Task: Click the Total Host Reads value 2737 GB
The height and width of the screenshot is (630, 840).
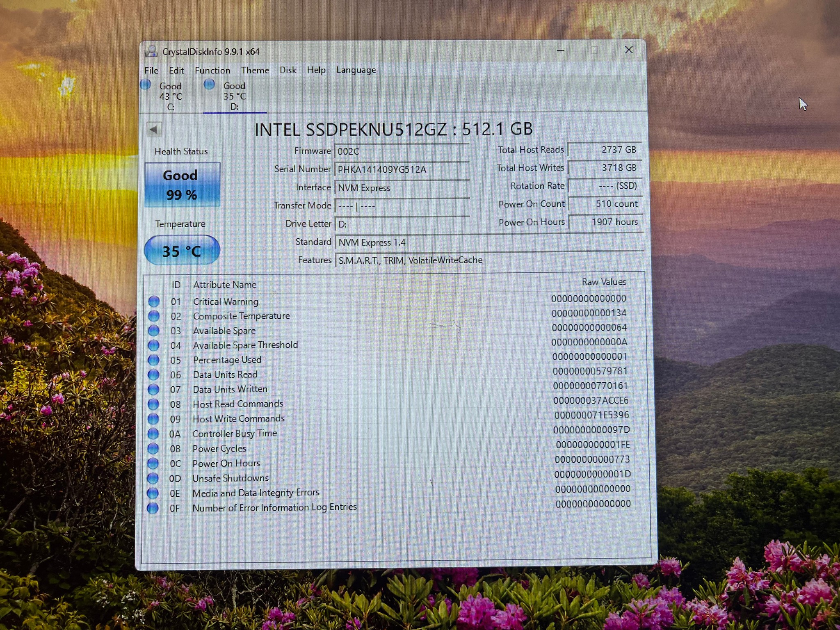Action: [x=605, y=150]
